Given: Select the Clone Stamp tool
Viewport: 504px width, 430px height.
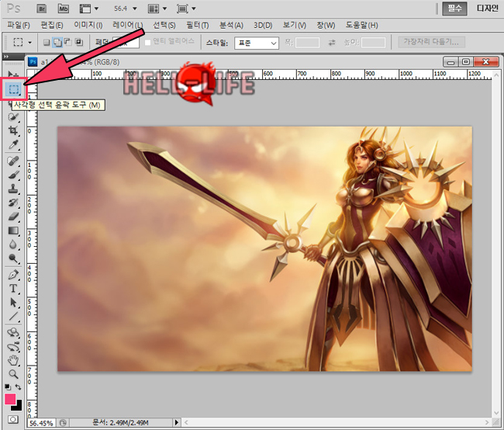Looking at the screenshot, I should [x=13, y=189].
